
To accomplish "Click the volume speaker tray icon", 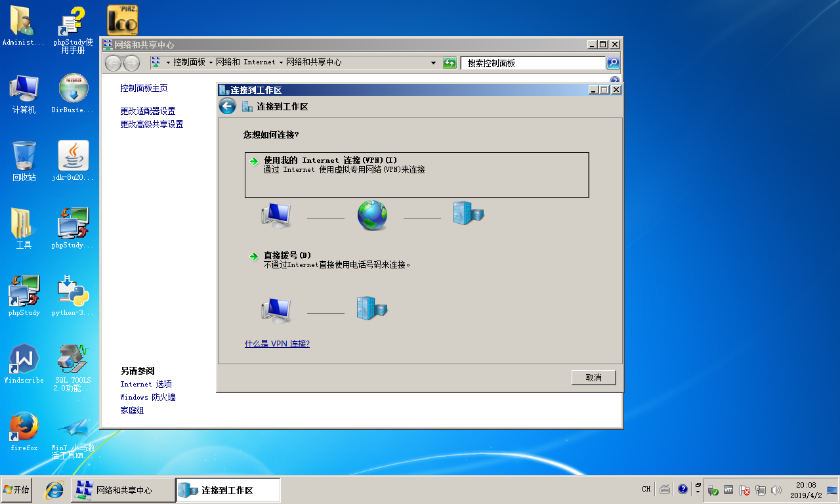I will (x=776, y=490).
